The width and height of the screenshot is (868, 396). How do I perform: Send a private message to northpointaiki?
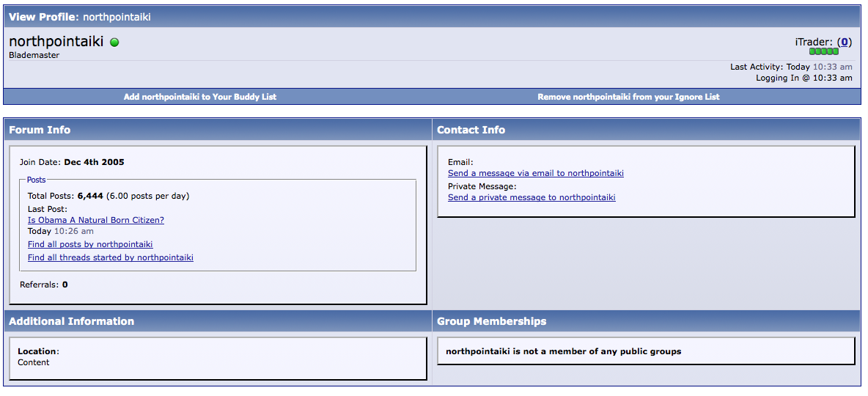coord(532,197)
